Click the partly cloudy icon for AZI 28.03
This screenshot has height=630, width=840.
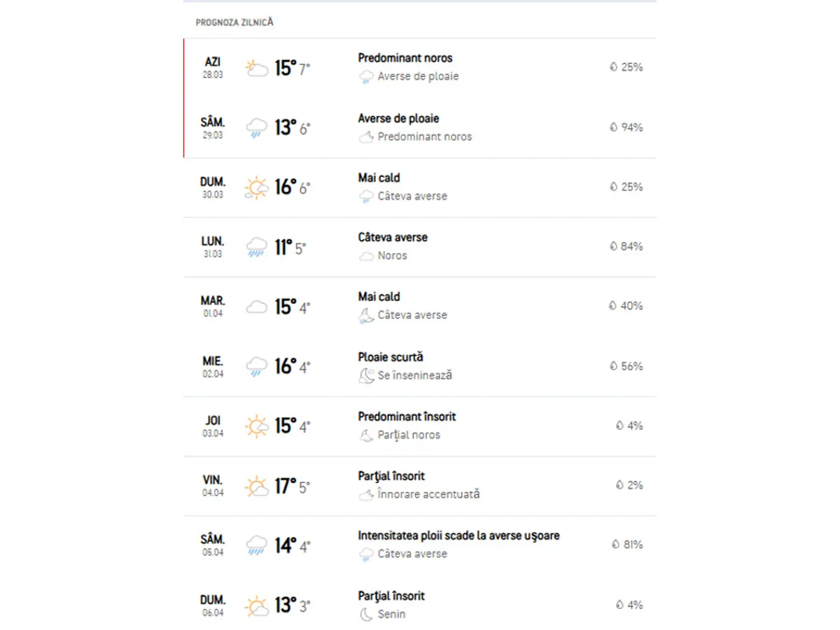(256, 69)
